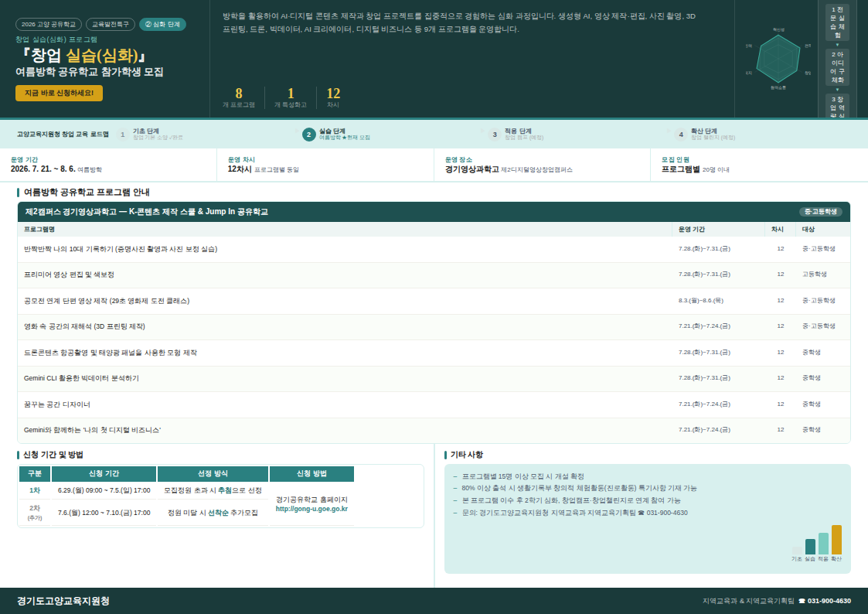Image resolution: width=868 pixels, height=614 pixels.
Task: Select the '2026 고양 공유학교' badge
Action: point(49,25)
